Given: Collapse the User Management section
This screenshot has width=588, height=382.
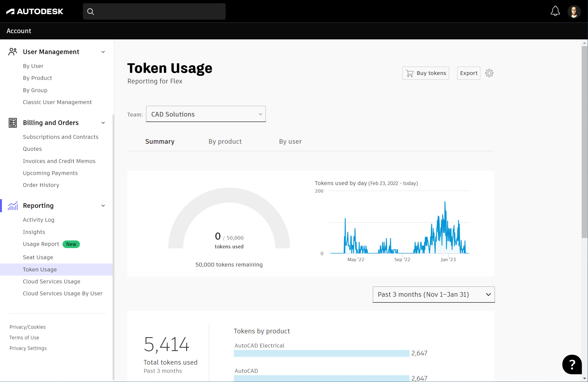Looking at the screenshot, I should pos(103,52).
